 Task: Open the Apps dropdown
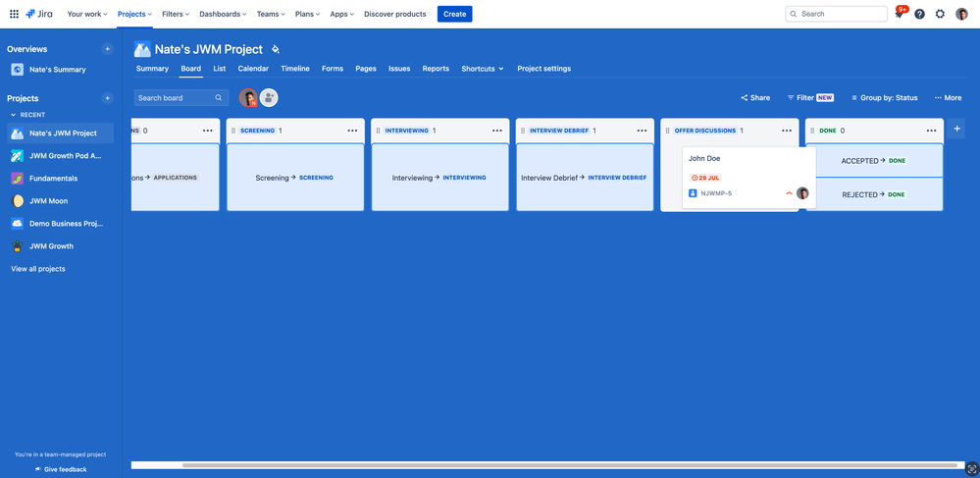coord(342,14)
